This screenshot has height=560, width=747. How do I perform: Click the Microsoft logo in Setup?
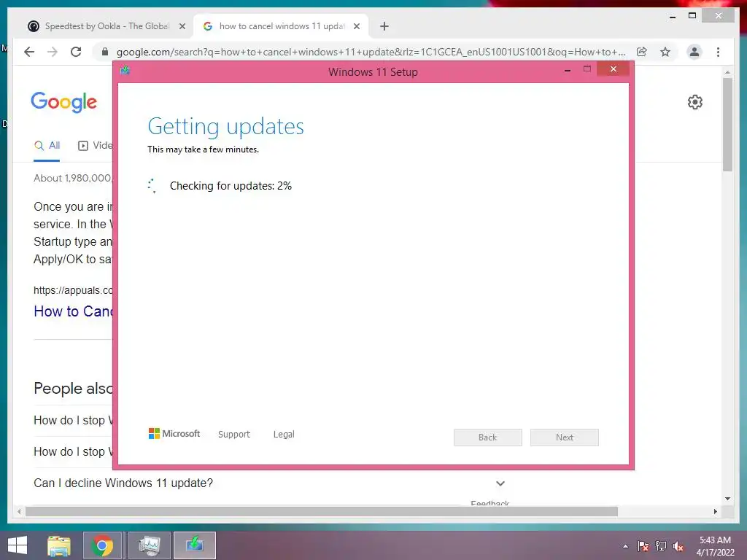pyautogui.click(x=174, y=433)
